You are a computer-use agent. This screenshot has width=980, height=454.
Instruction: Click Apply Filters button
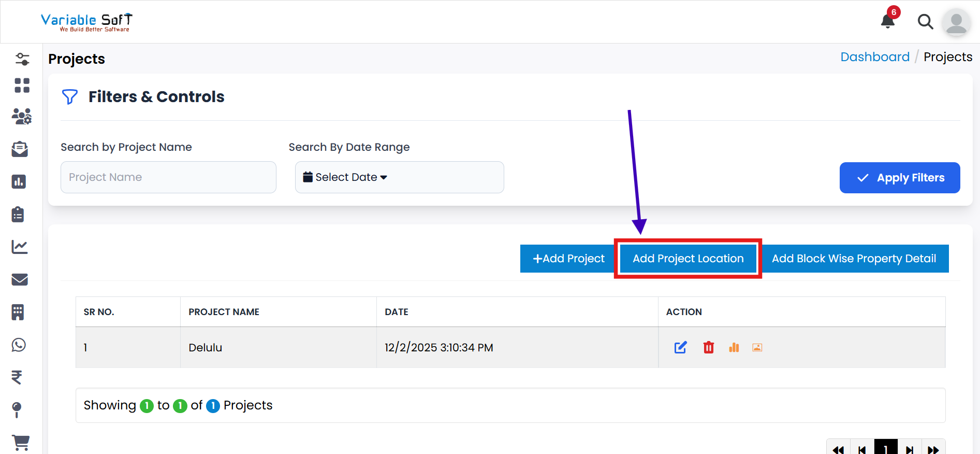point(900,178)
